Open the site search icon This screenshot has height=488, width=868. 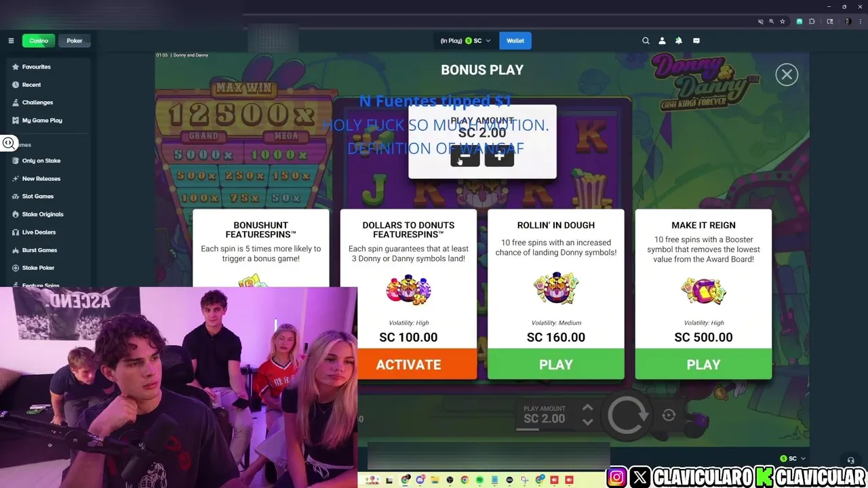click(646, 41)
